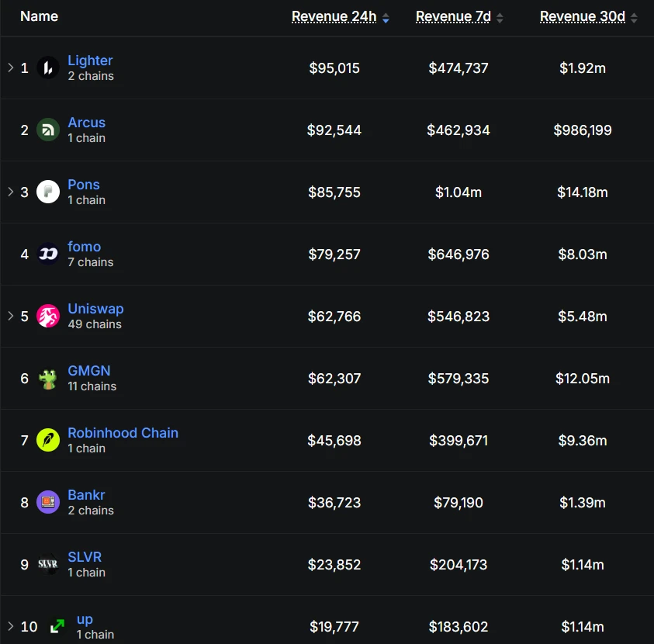
Task: Click the Name column header
Action: tap(40, 16)
